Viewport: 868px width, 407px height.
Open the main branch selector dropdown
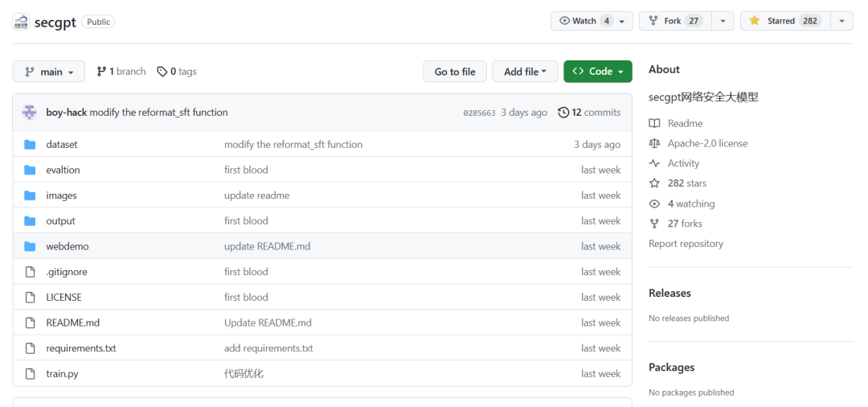pyautogui.click(x=49, y=72)
